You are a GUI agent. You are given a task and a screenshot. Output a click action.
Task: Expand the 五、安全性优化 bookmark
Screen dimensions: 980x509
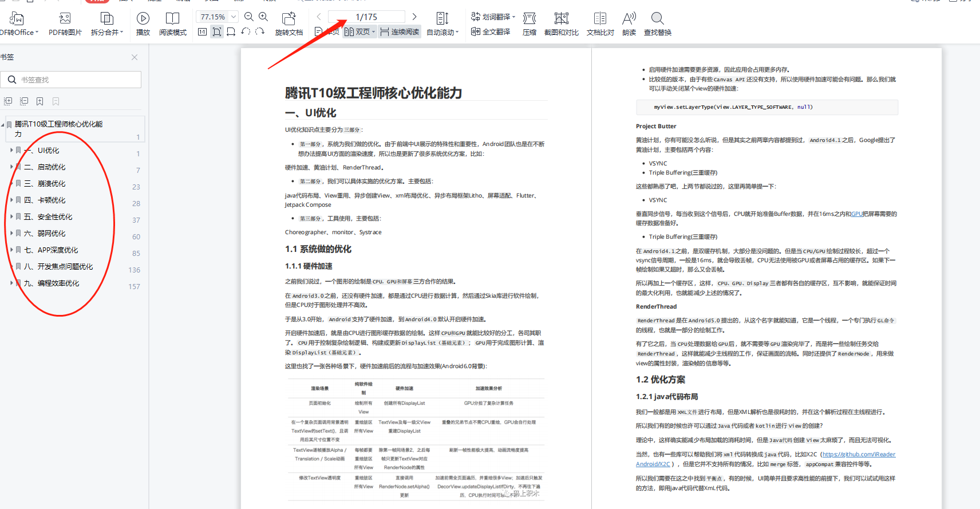tap(11, 216)
